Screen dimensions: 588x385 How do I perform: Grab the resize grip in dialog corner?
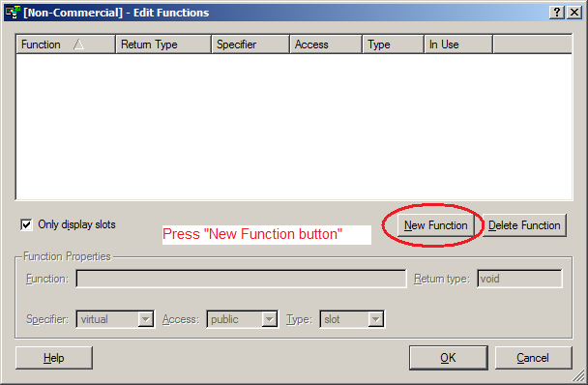pyautogui.click(x=579, y=376)
